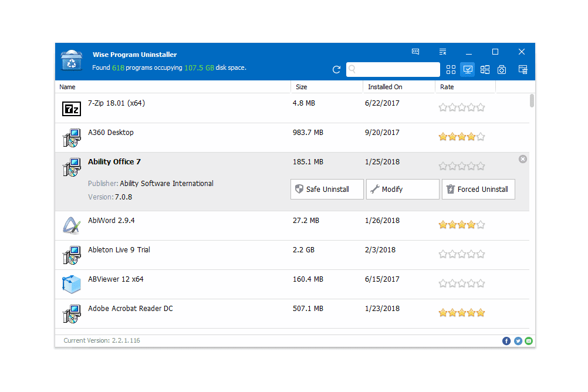Click the Rate column header
This screenshot has height=392, width=588.
tap(447, 87)
